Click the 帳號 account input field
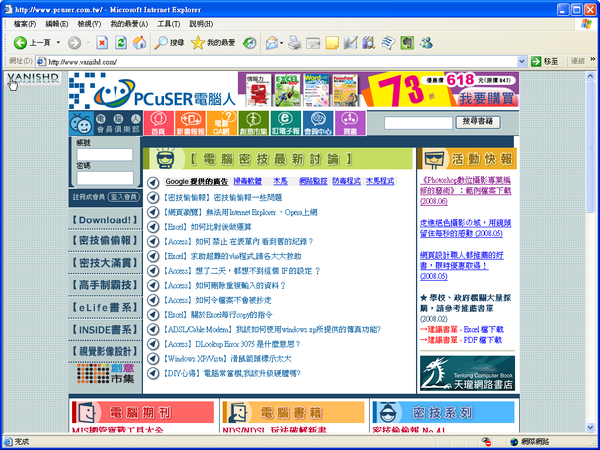The image size is (600, 450). click(105, 155)
